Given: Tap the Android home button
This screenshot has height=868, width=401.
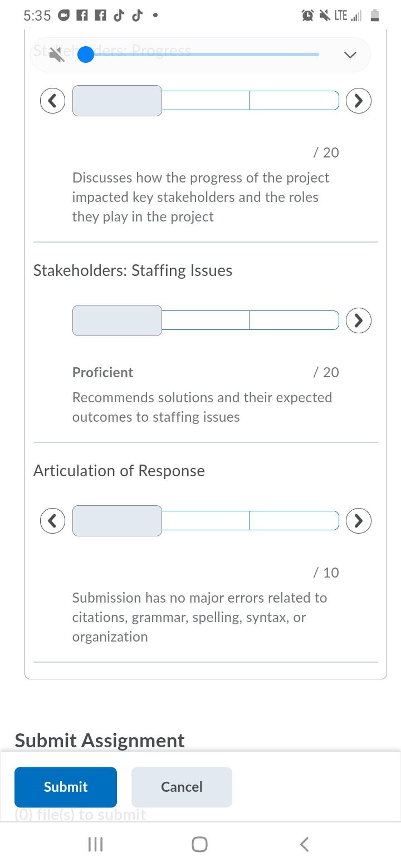Looking at the screenshot, I should 199,845.
